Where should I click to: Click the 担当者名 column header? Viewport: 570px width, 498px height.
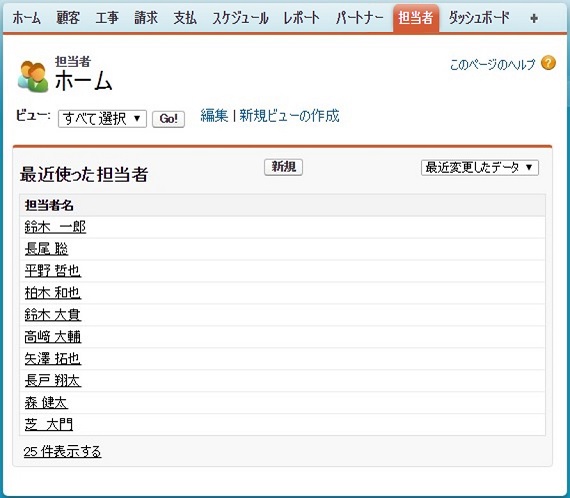pos(49,205)
